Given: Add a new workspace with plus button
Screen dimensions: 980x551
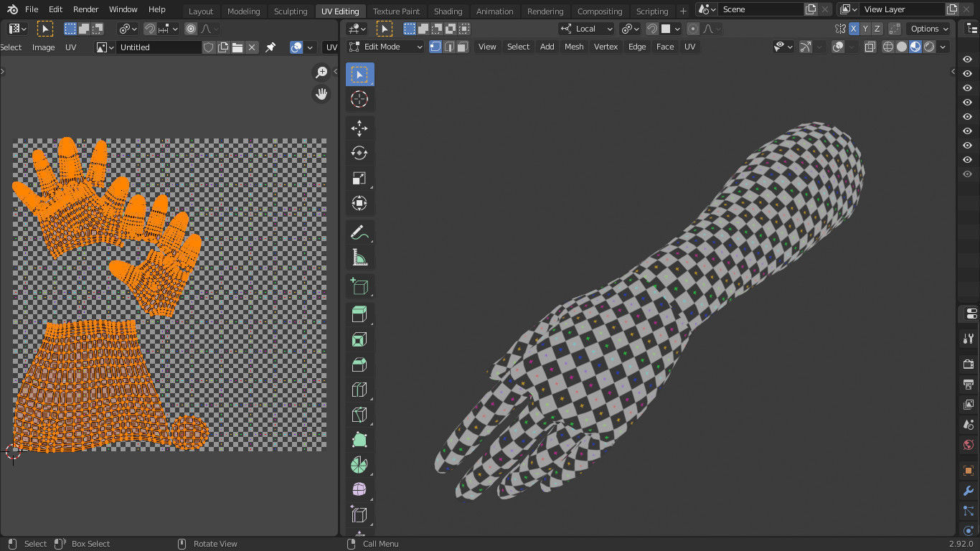Looking at the screenshot, I should point(683,11).
